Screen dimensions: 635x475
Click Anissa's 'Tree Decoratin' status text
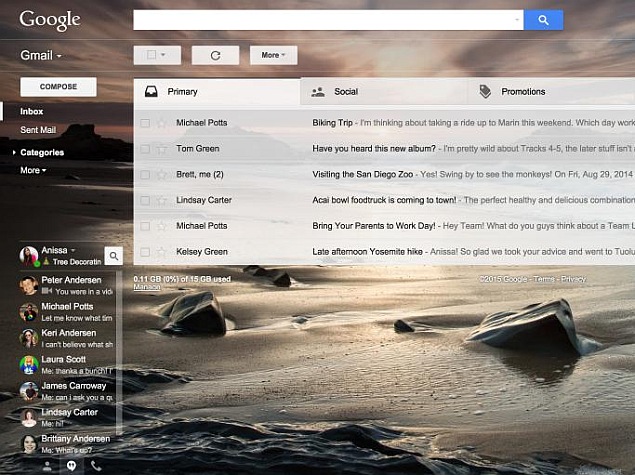(77, 262)
